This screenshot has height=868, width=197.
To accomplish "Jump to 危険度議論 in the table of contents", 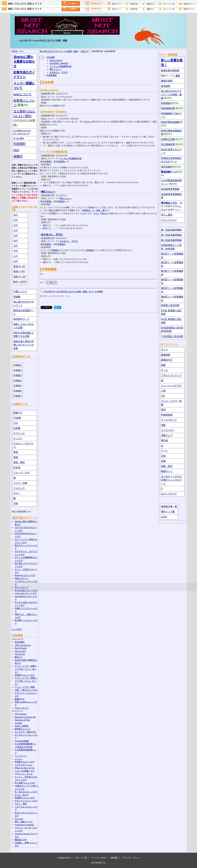I will [52, 76].
